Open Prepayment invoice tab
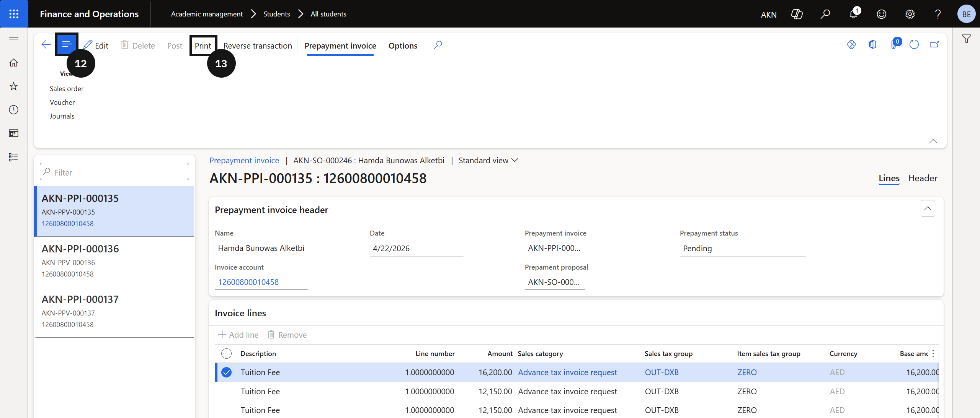The image size is (980, 418). click(x=340, y=46)
